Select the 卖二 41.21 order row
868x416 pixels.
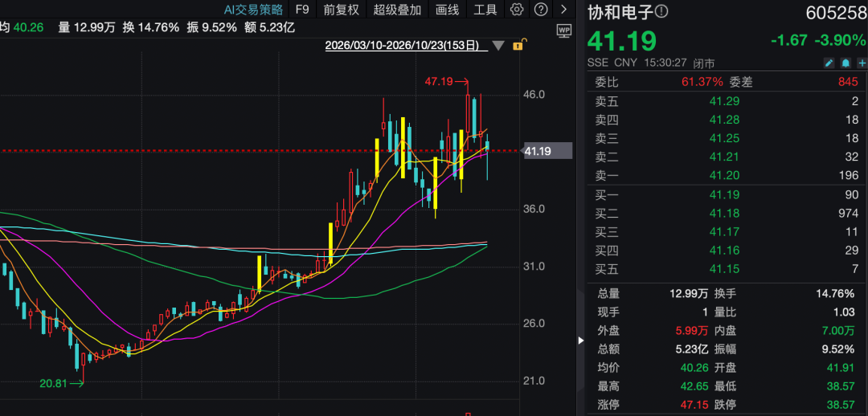pyautogui.click(x=727, y=157)
